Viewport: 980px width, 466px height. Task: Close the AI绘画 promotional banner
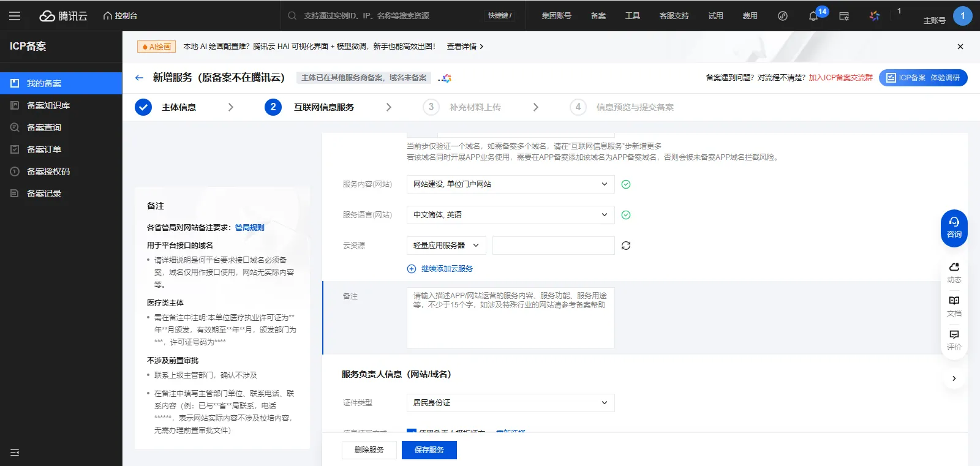[960, 47]
